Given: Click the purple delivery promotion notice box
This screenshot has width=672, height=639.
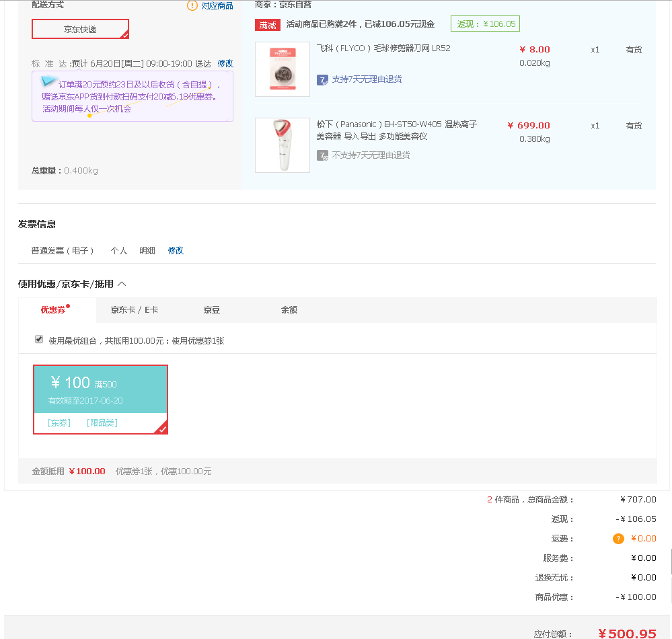Looking at the screenshot, I should click(x=133, y=96).
